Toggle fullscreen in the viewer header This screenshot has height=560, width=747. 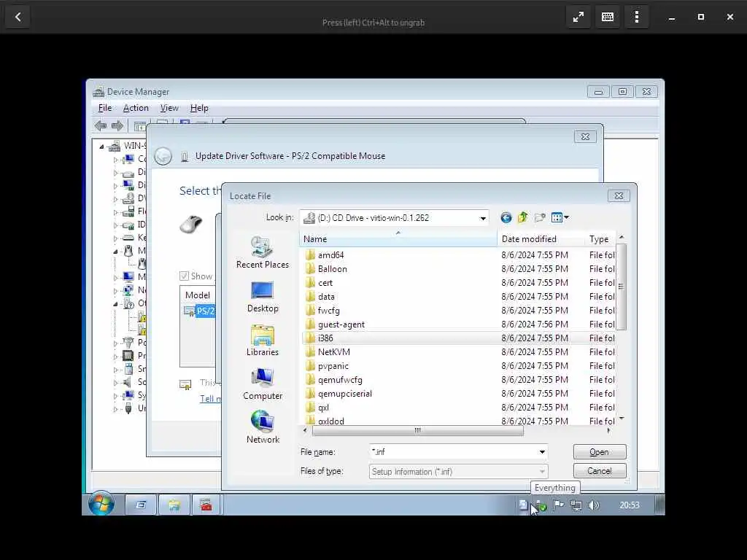click(578, 17)
